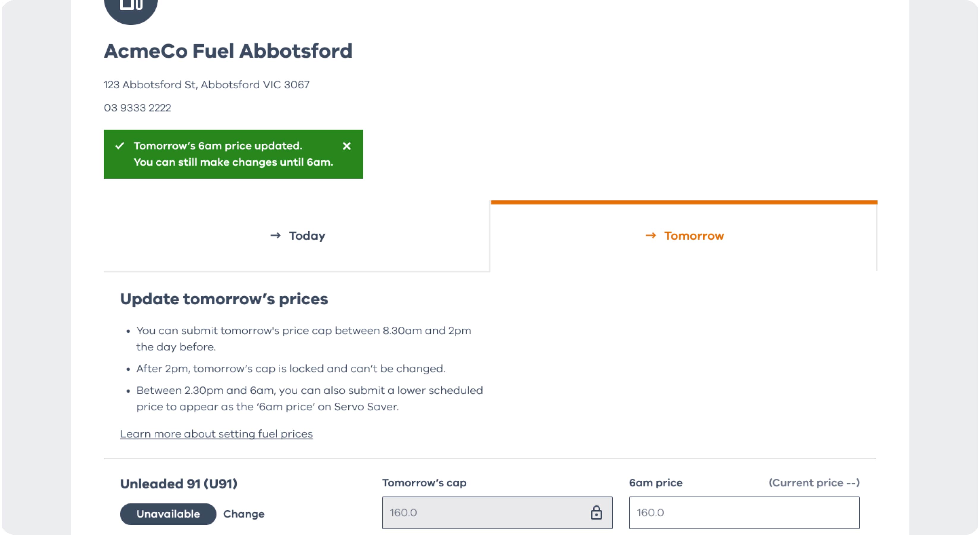This screenshot has width=980, height=535.
Task: Click the locked Tomorrow's cap field
Action: 483,512
